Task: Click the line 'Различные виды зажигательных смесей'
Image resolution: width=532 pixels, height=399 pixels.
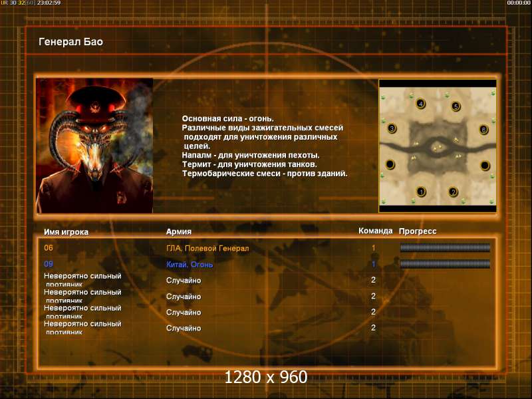Action: coord(263,128)
